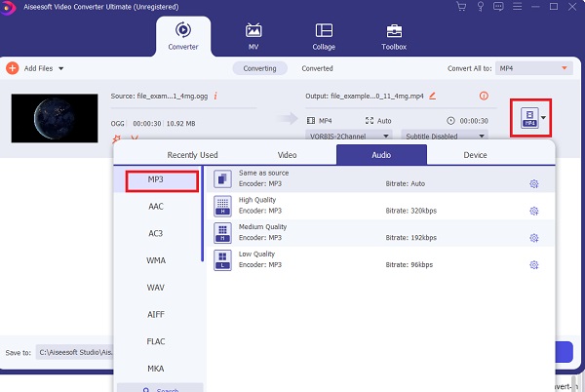Select the Low Quality 96kbps profile
Screen dimensions: 585x392
(x=380, y=260)
